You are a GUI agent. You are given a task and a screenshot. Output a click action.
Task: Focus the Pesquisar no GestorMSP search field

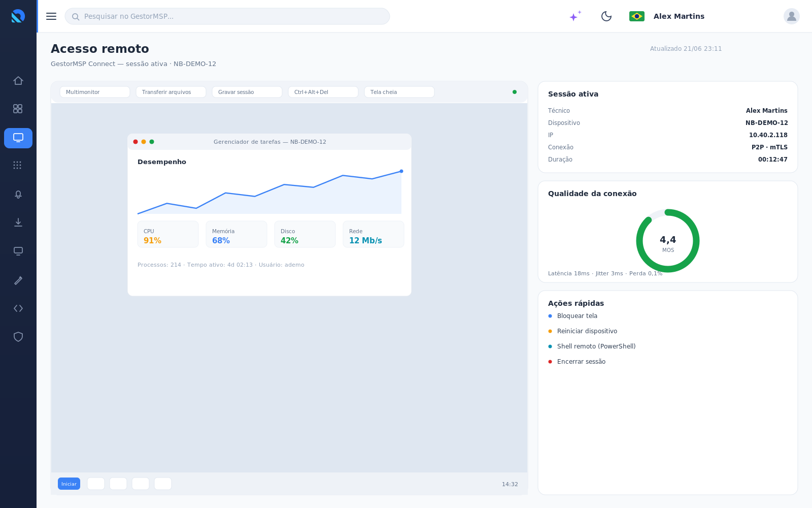[x=227, y=16]
